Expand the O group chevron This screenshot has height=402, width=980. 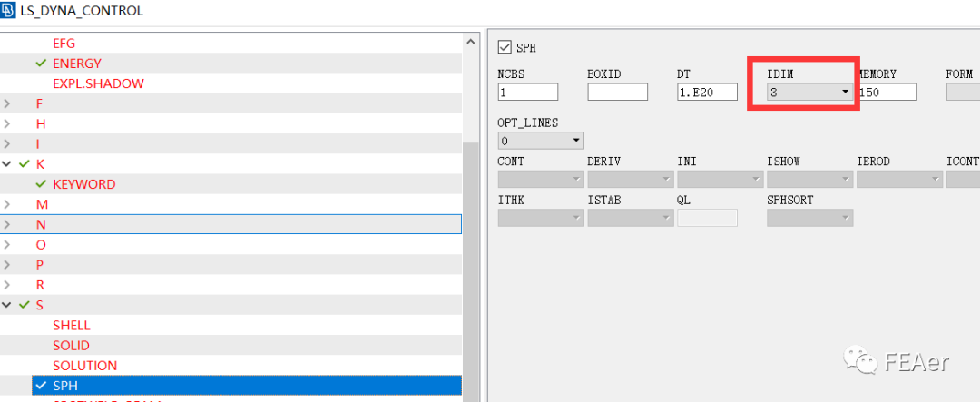pos(7,245)
